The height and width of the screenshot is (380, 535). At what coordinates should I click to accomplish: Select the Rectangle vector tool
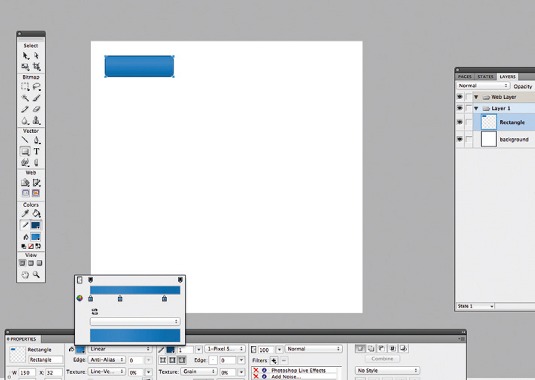pyautogui.click(x=25, y=151)
